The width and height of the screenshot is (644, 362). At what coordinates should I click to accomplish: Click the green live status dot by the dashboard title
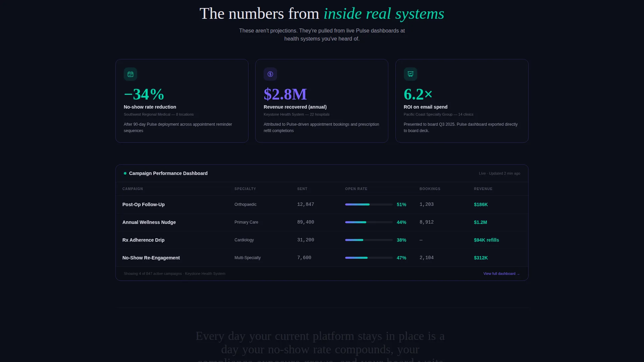[x=125, y=173]
